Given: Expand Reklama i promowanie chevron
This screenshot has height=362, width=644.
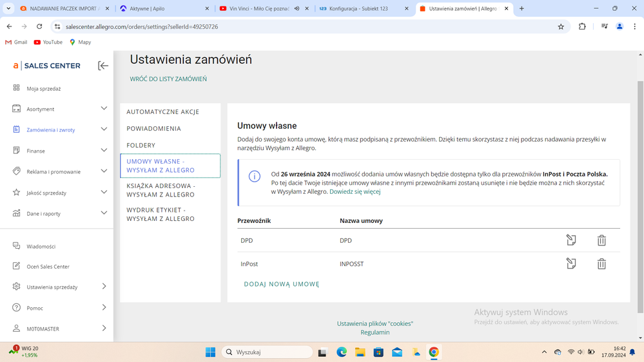Looking at the screenshot, I should point(104,171).
